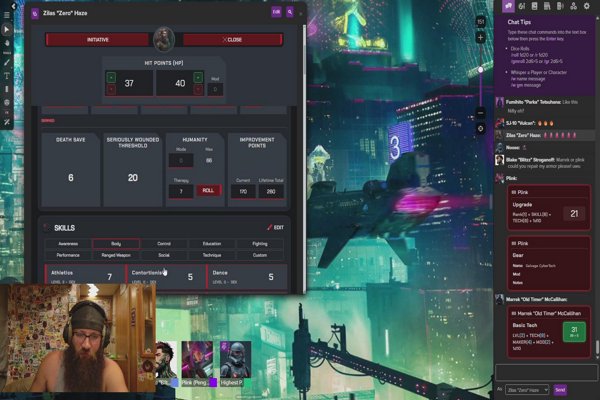Open the Journal tab in sidebar
The height and width of the screenshot is (400, 600).
point(535,6)
